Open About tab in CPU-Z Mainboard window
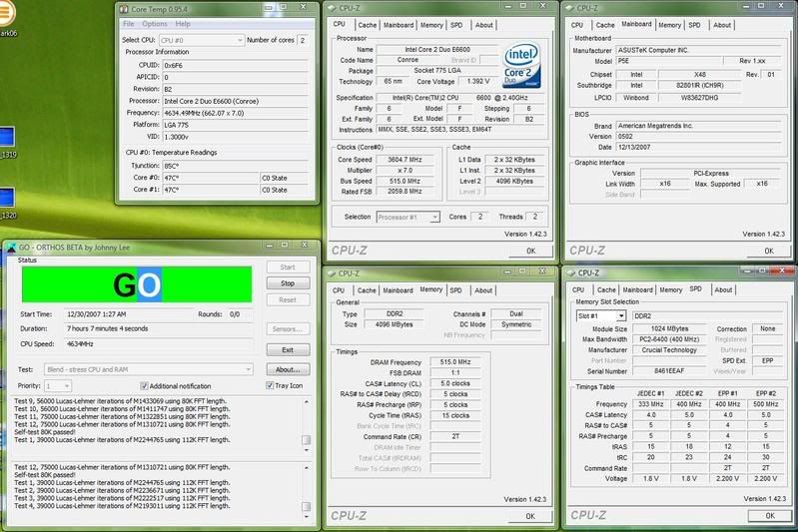The image size is (798, 532). pos(722,25)
